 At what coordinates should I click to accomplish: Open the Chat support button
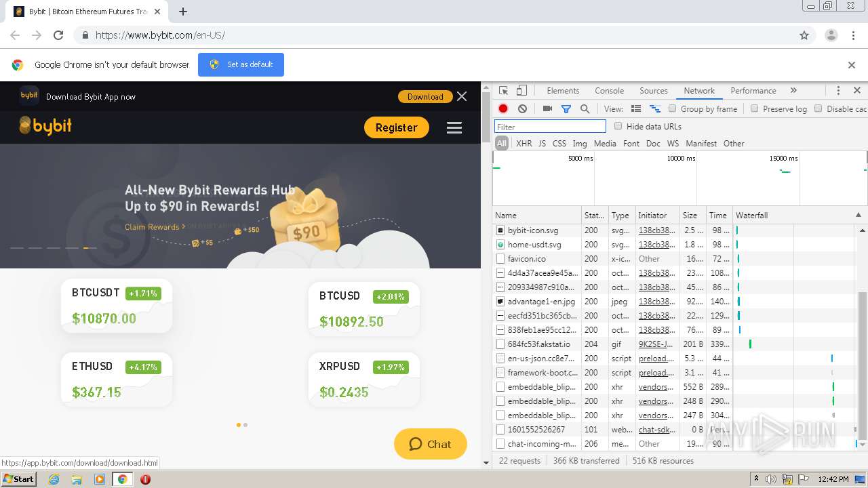[431, 444]
